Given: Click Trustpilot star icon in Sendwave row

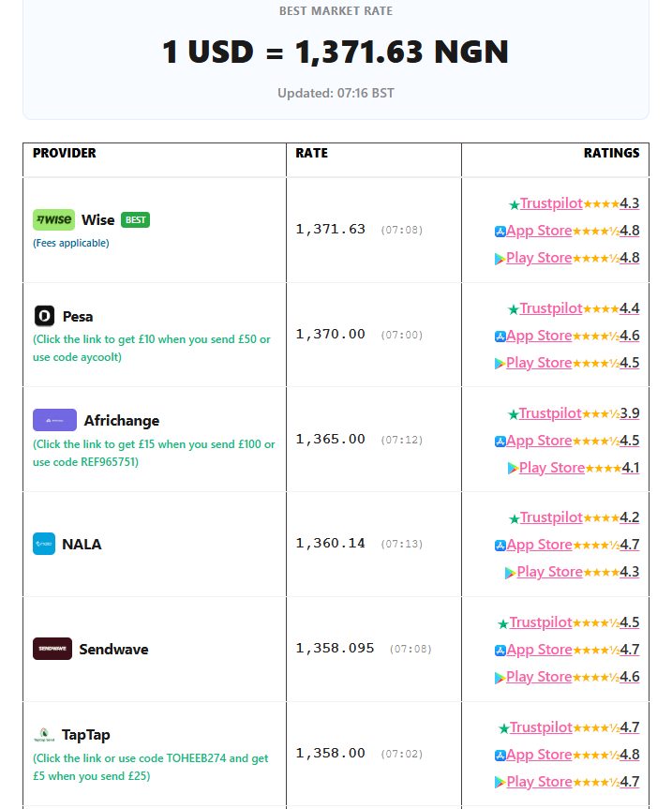Looking at the screenshot, I should [503, 624].
